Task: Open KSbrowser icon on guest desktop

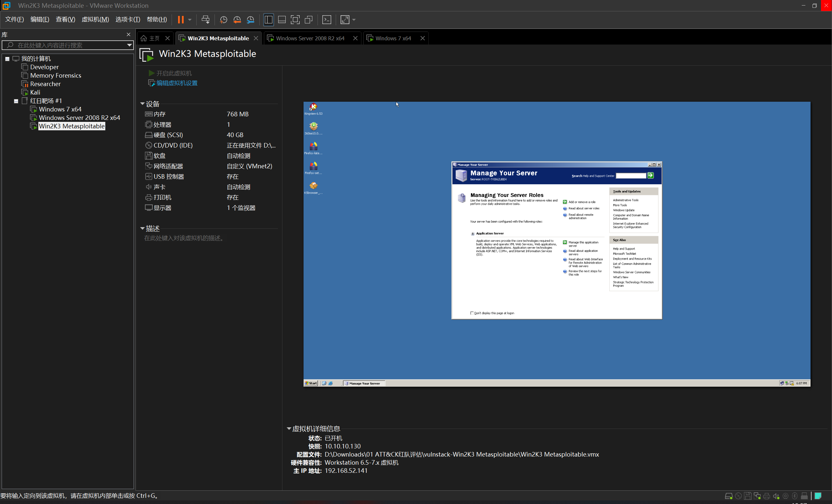Action: coord(313,188)
